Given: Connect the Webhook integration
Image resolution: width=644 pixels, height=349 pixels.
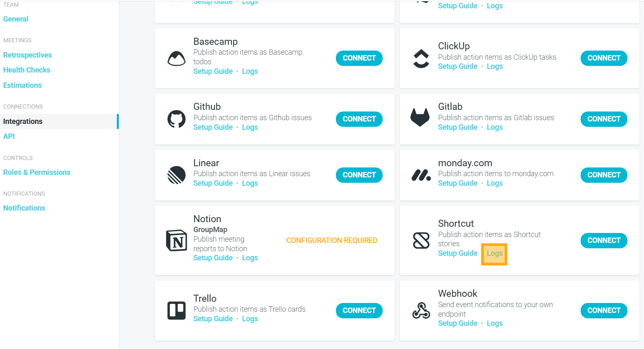Looking at the screenshot, I should click(604, 310).
